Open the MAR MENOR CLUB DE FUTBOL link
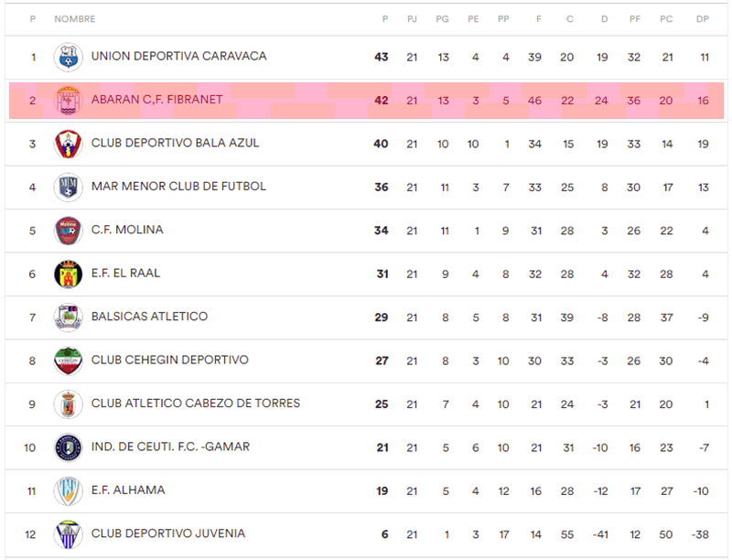This screenshot has width=732, height=560. point(178,186)
